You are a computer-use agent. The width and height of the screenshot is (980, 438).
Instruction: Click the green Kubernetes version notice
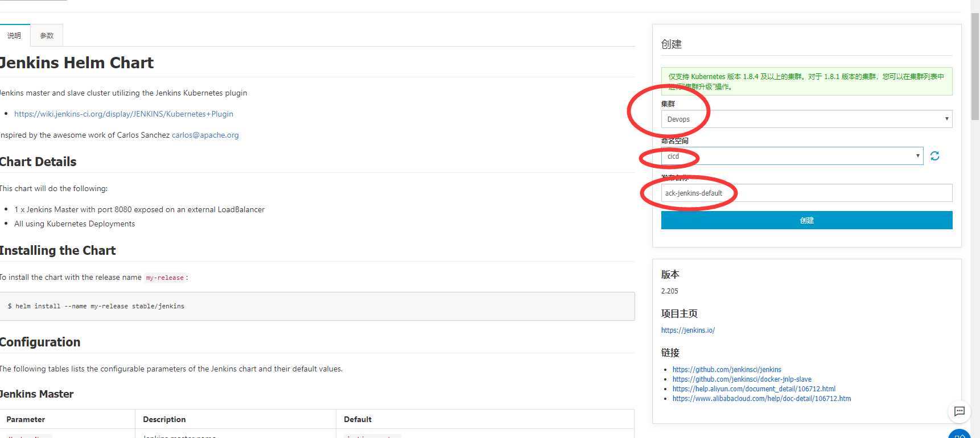[806, 81]
